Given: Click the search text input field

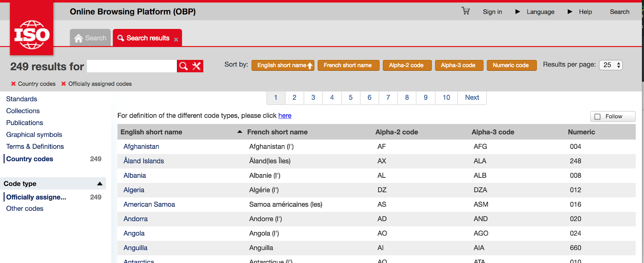Looking at the screenshot, I should click(132, 66).
